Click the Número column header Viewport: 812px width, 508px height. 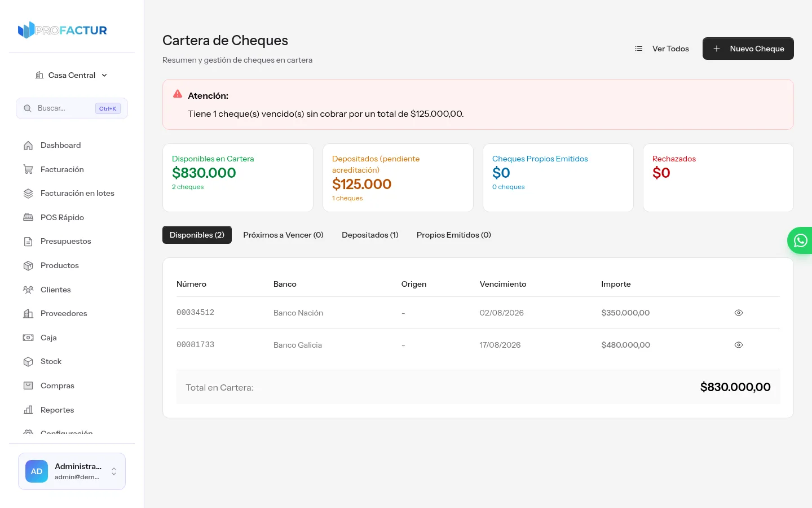pyautogui.click(x=192, y=284)
